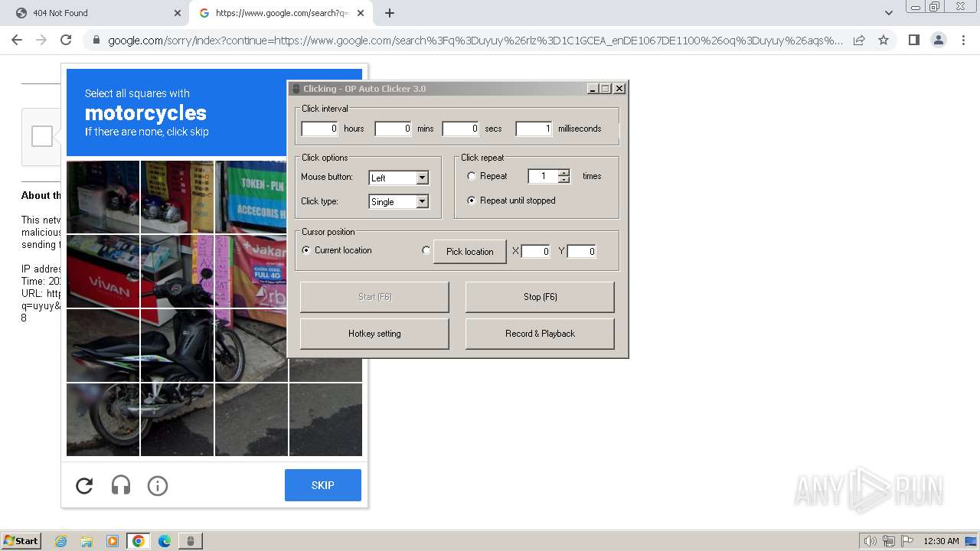Minimize the OP Auto Clicker window
The width and height of the screenshot is (980, 551).
click(x=593, y=89)
